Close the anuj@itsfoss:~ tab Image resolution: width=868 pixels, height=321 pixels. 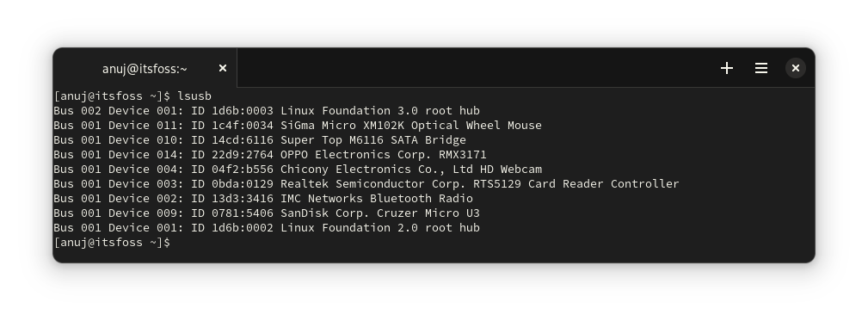click(x=223, y=68)
